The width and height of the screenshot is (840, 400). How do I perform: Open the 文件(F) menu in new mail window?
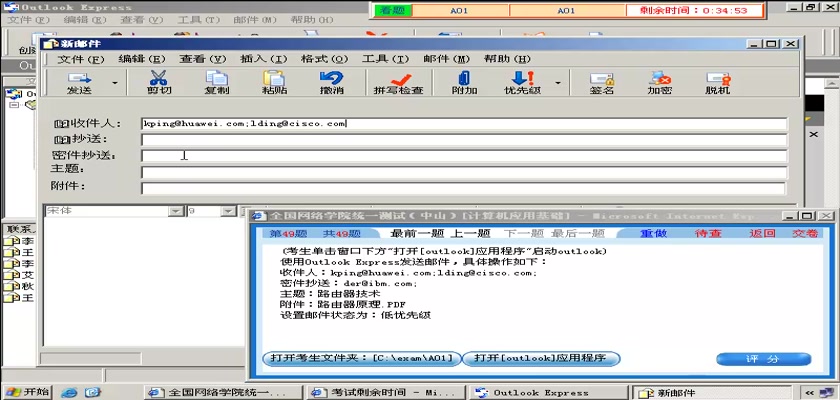pos(80,59)
